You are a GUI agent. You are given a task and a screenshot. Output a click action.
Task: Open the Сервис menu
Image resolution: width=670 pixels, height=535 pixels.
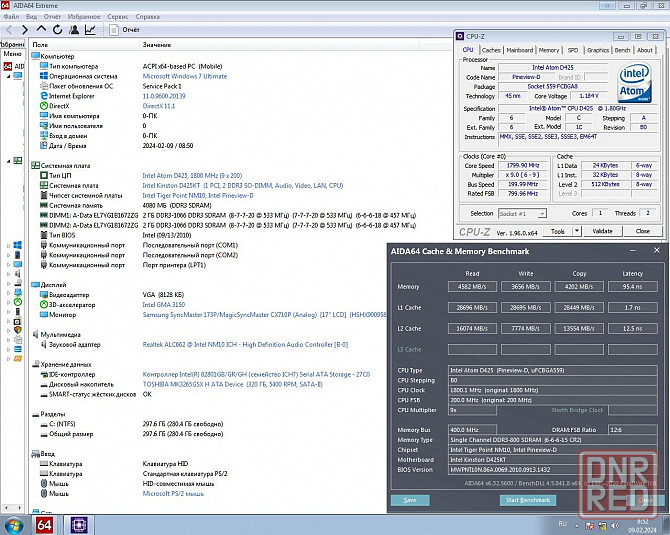coord(117,17)
